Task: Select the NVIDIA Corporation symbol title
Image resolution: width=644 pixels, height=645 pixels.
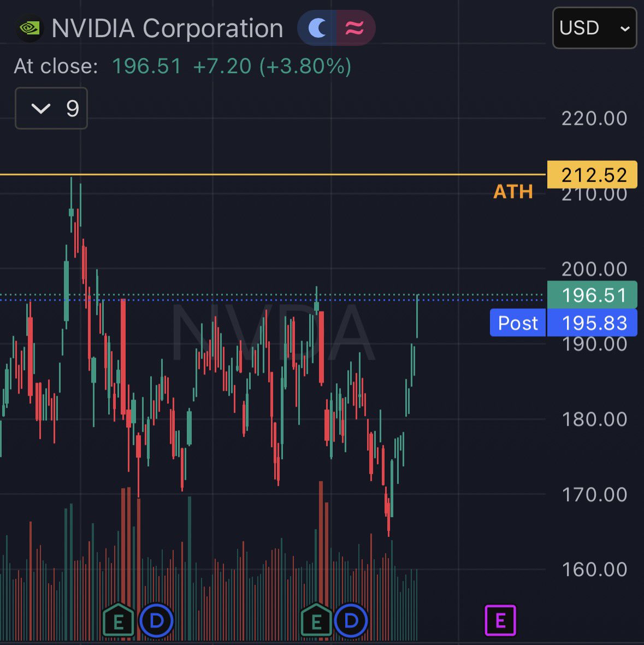Action: pos(167,28)
